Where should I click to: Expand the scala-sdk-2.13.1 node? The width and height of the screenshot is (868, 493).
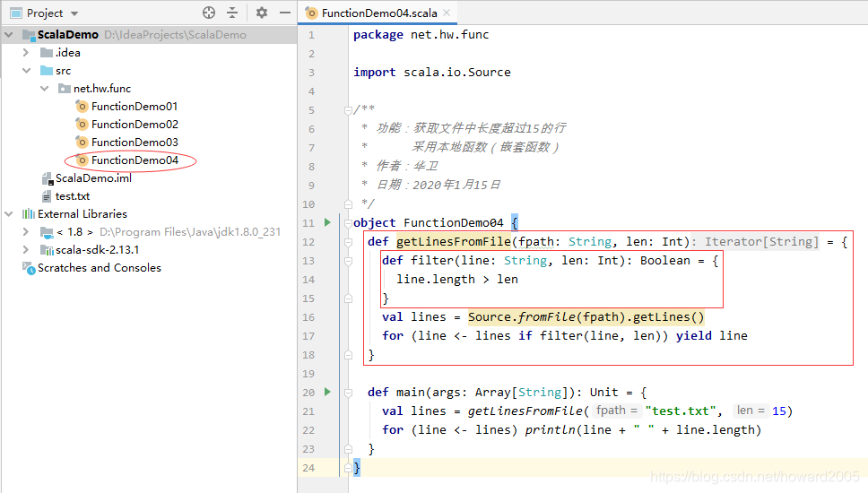pos(26,250)
